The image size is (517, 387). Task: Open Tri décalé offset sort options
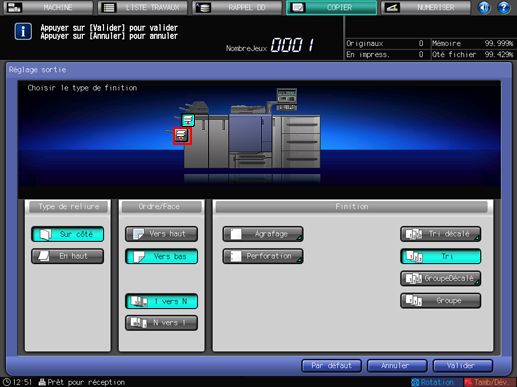coord(440,234)
